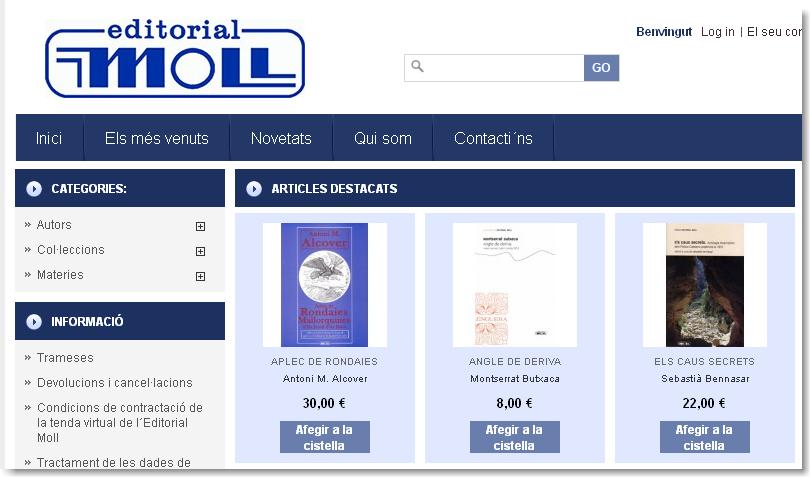Open the Trameses information link

click(65, 358)
